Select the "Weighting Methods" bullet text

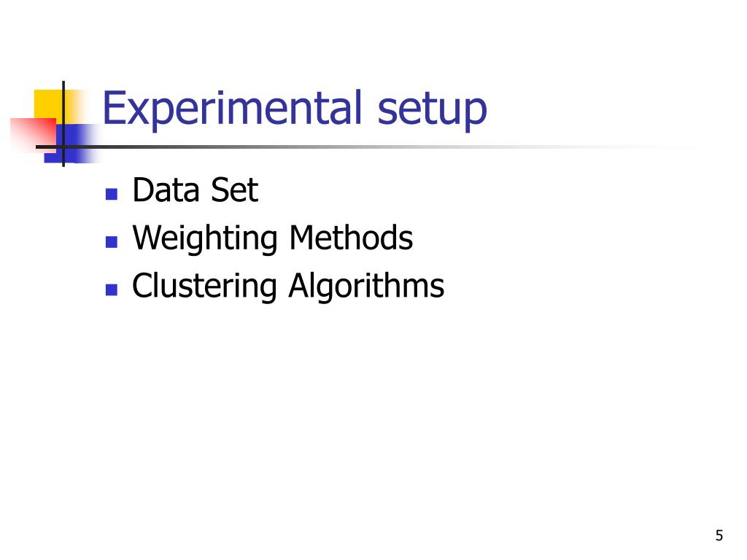point(273,238)
